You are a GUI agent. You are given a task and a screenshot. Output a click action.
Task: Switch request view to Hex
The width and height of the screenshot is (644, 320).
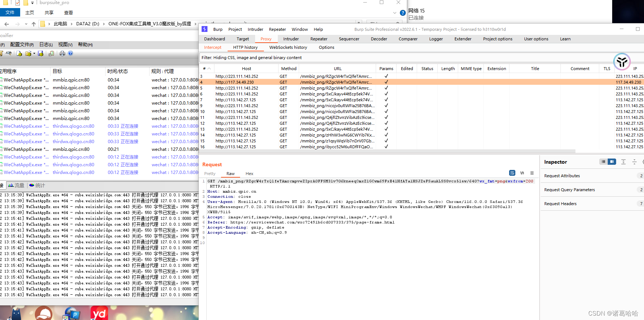click(249, 174)
